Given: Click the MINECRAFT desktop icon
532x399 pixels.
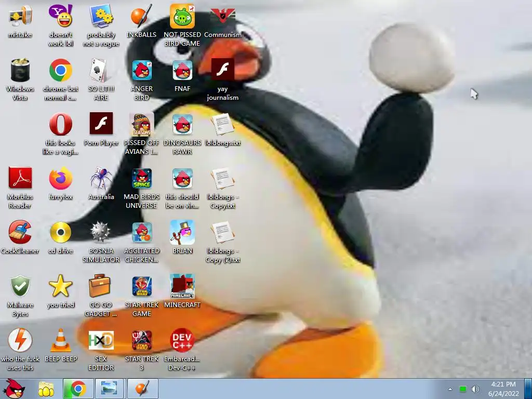Looking at the screenshot, I should 182,286.
